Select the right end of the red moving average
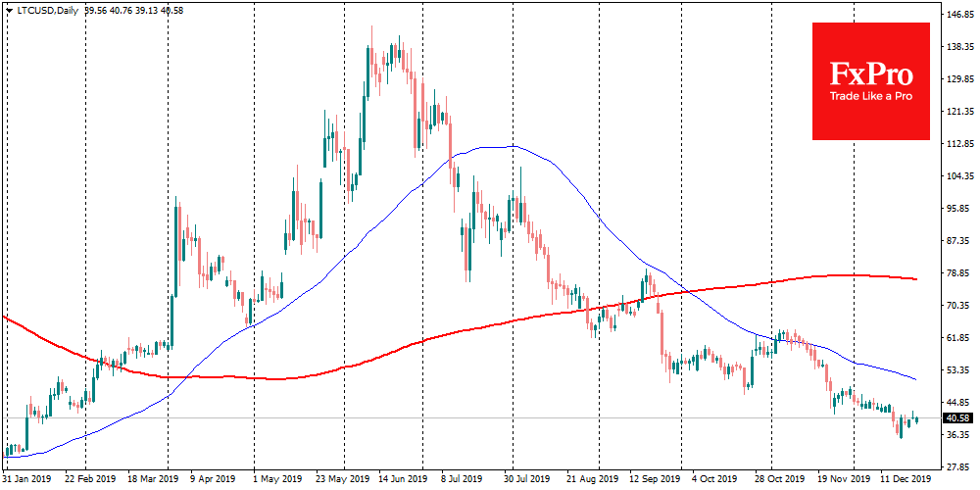The width and height of the screenshot is (980, 490). pos(915,279)
